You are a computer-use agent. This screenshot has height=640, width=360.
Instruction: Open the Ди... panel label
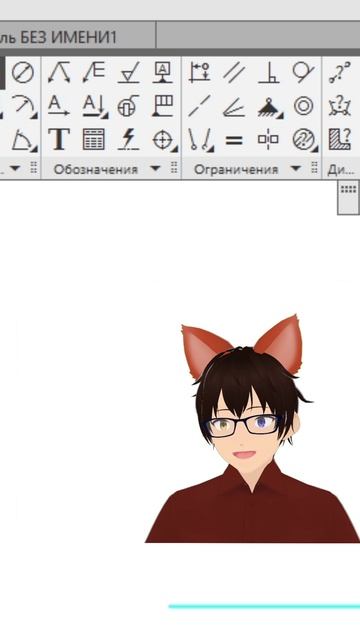click(340, 170)
